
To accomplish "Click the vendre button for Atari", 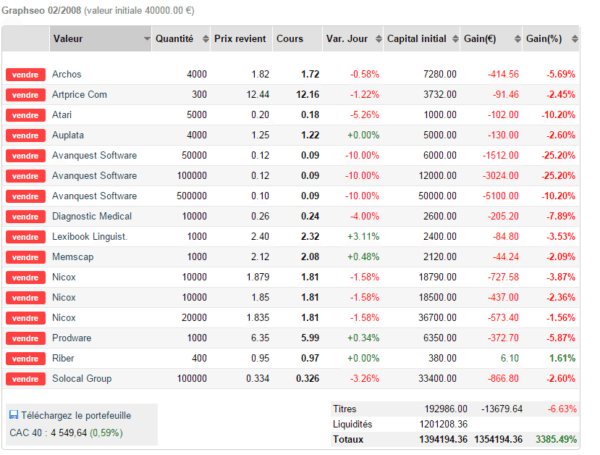I will pos(26,115).
